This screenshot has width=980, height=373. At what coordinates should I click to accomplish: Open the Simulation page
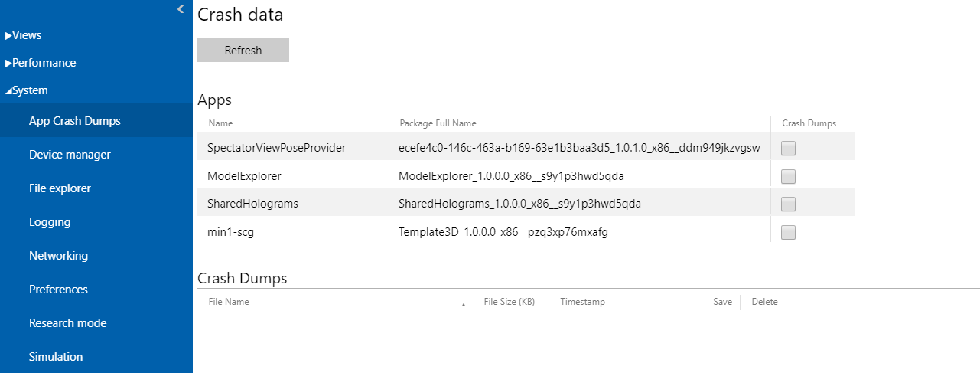56,357
